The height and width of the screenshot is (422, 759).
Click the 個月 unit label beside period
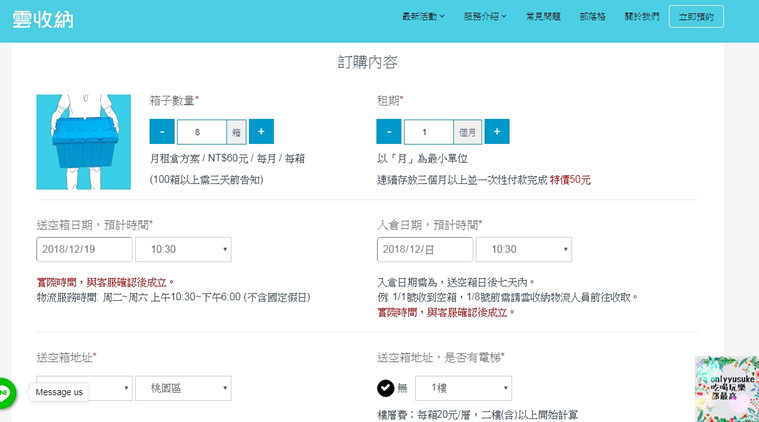pyautogui.click(x=468, y=132)
